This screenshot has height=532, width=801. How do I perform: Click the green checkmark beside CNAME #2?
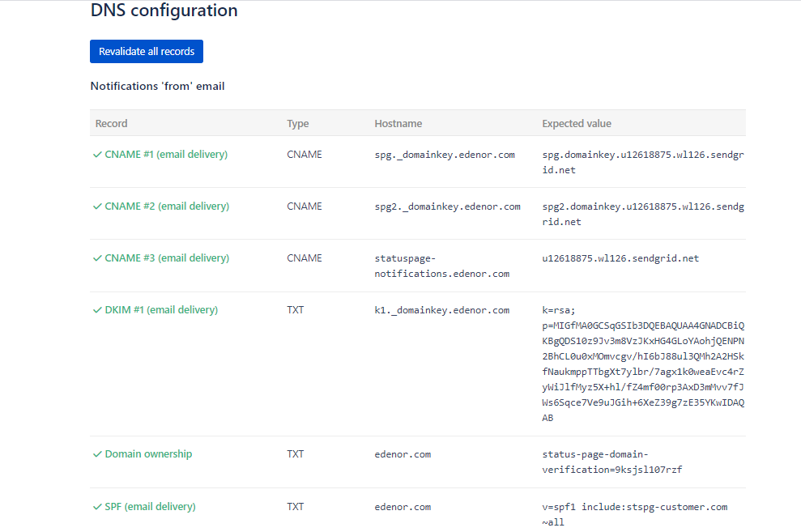[97, 206]
